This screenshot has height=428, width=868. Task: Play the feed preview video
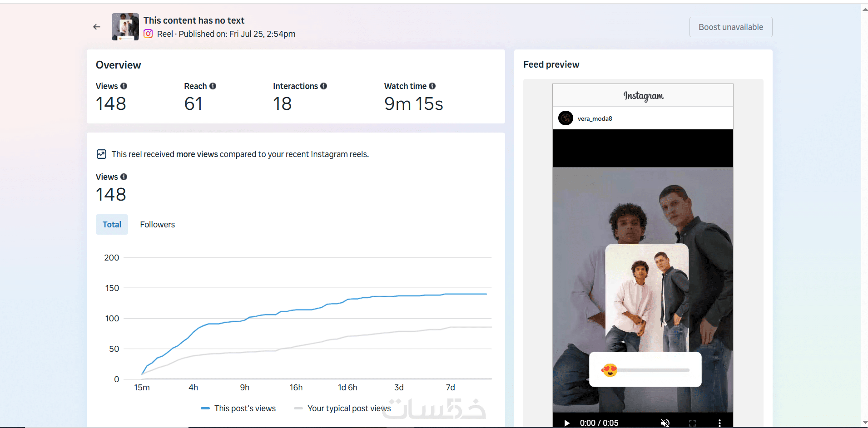[x=567, y=423]
